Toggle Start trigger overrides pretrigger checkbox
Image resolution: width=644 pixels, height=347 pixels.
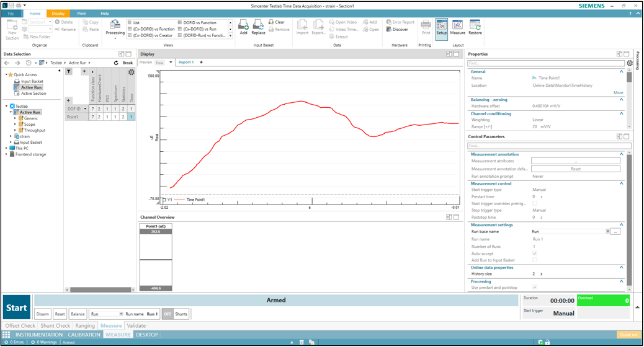(x=535, y=203)
